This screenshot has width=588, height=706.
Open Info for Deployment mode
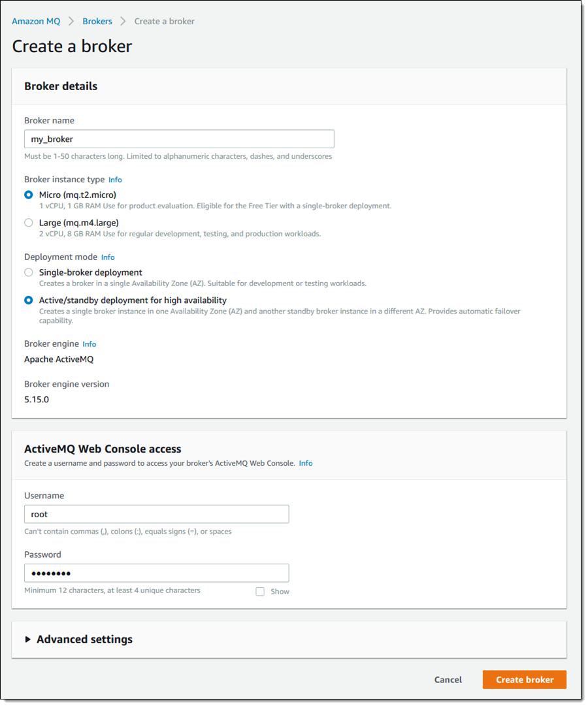click(x=108, y=257)
